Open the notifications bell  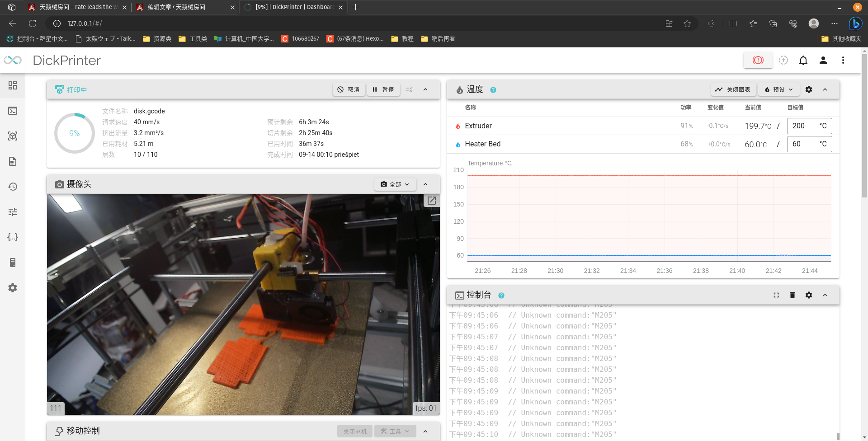coord(803,60)
